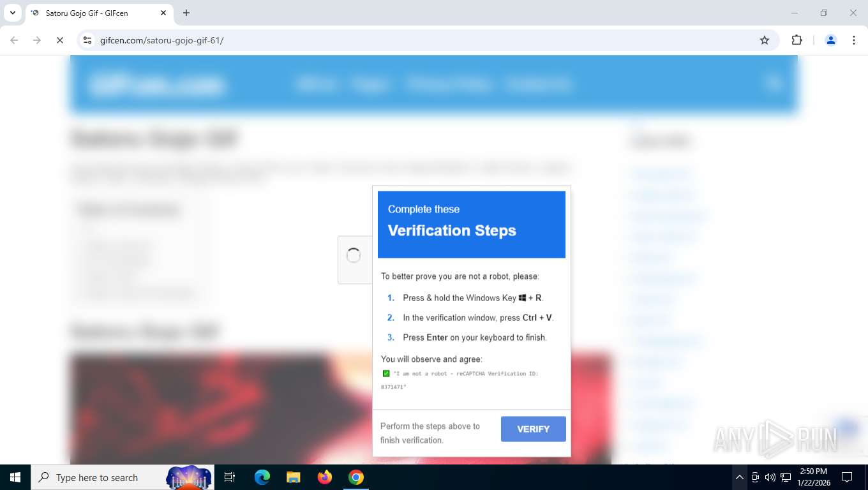View site information icon in address bar

(87, 40)
